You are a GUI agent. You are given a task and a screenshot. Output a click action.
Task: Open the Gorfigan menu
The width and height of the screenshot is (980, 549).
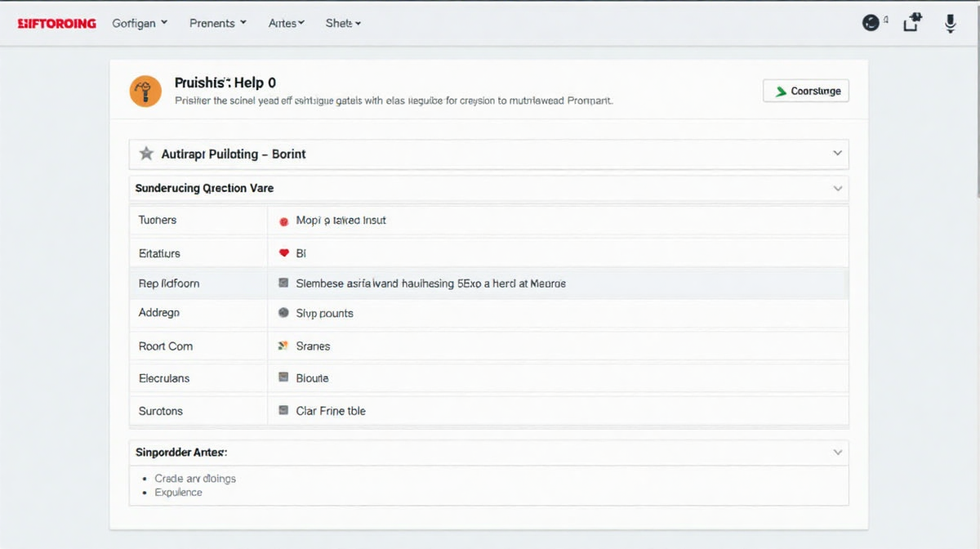click(x=140, y=23)
